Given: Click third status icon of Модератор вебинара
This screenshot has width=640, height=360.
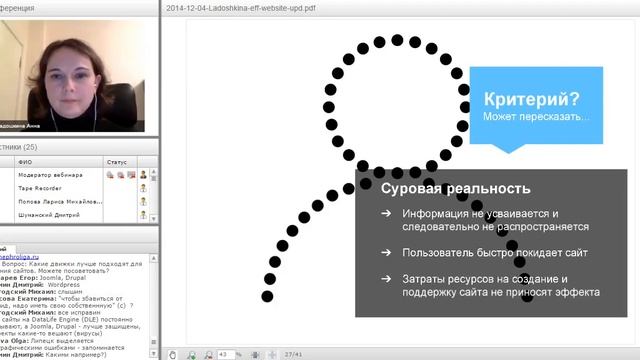Looking at the screenshot, I should (131, 175).
